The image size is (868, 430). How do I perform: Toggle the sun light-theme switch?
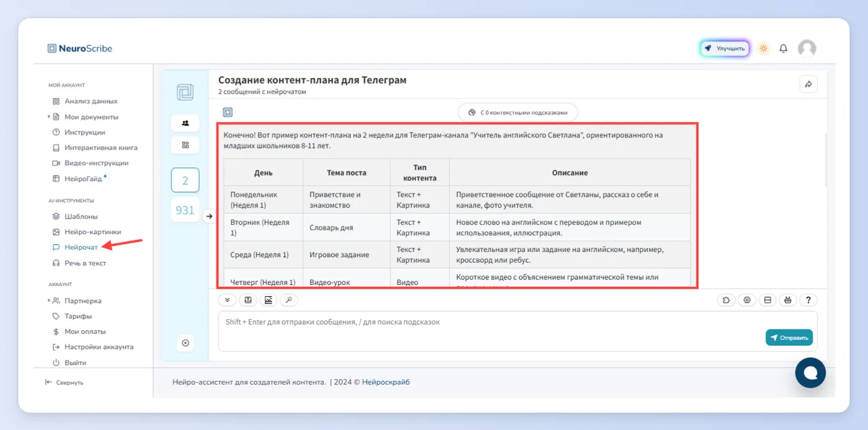pos(763,48)
